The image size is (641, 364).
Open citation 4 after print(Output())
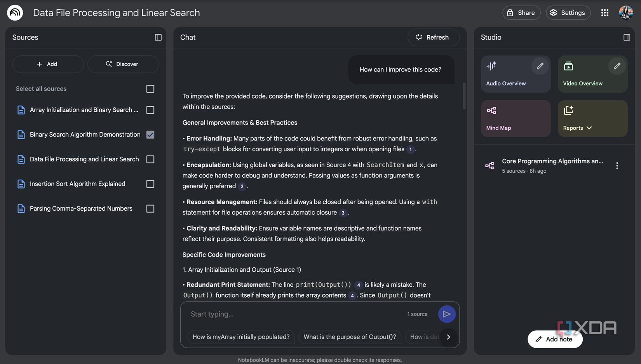pyautogui.click(x=358, y=285)
